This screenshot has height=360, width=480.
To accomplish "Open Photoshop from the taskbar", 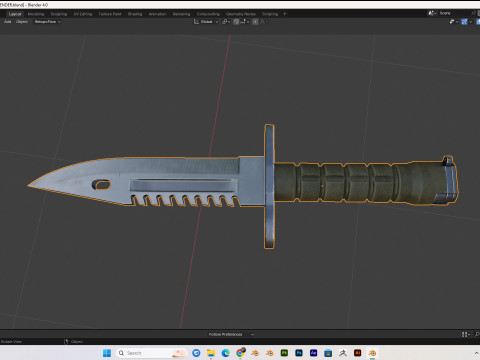I will pyautogui.click(x=299, y=353).
